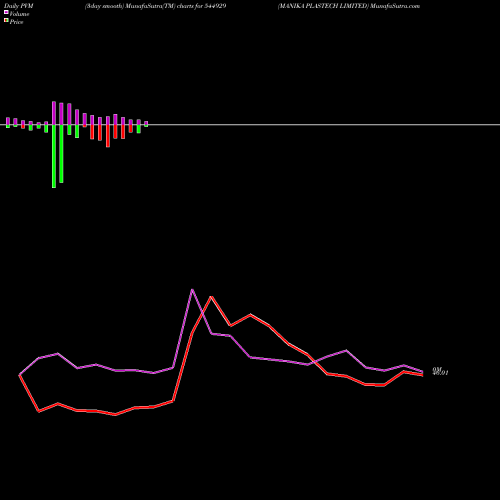Click the Volume legend color swatch
Image resolution: width=500 pixels, height=500 pixels.
tap(6, 12)
